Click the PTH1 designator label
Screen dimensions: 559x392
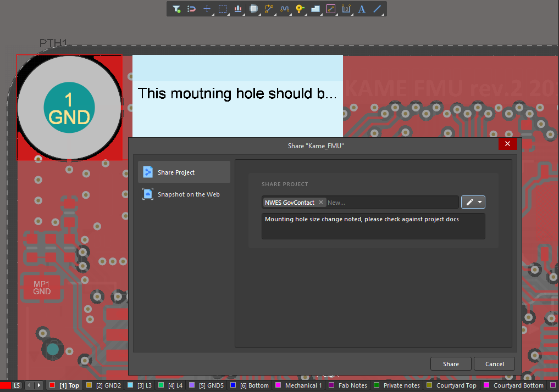coord(53,43)
